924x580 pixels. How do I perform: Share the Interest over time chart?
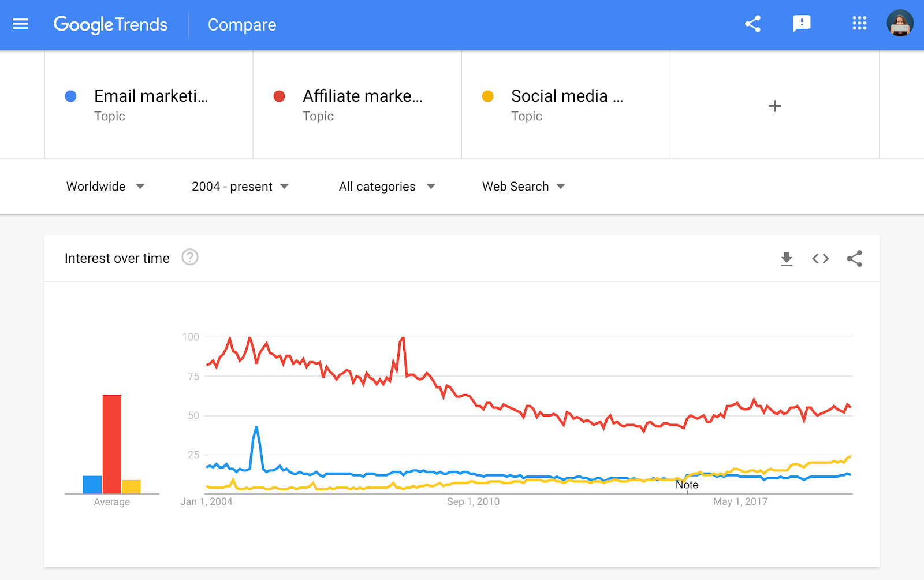pyautogui.click(x=855, y=259)
